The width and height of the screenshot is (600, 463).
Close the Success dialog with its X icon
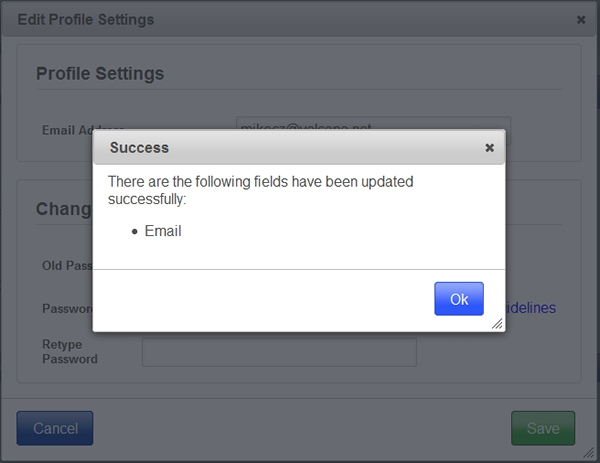pyautogui.click(x=489, y=148)
